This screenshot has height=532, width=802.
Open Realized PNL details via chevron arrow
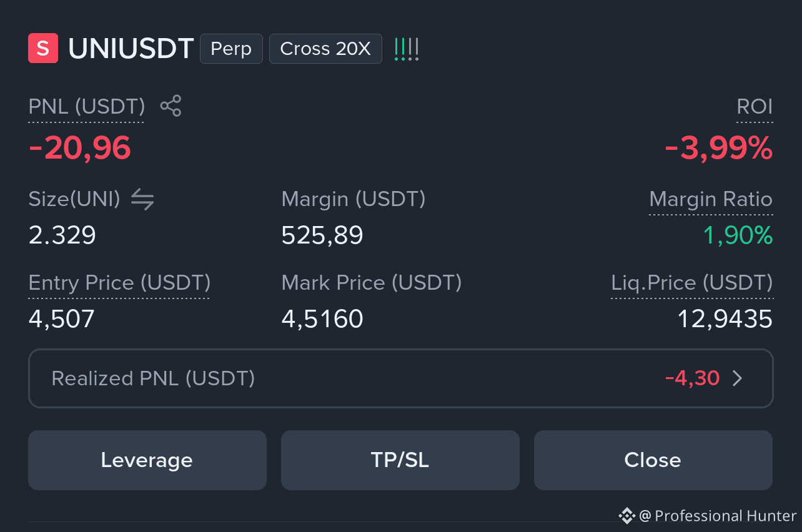[x=738, y=378]
